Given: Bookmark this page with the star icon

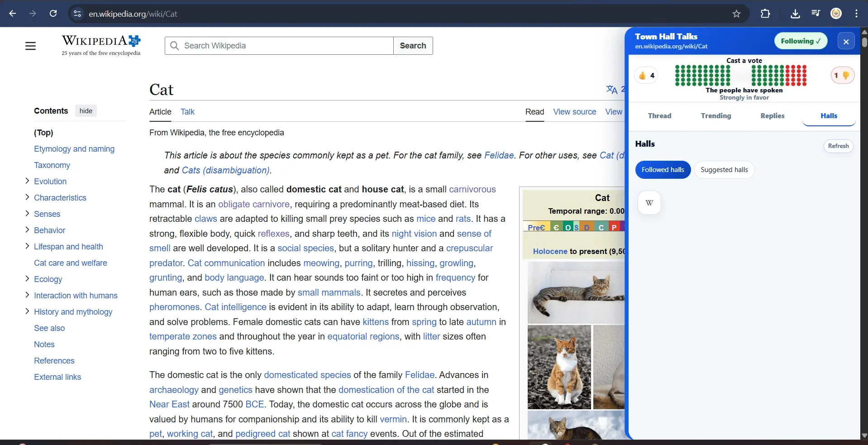Looking at the screenshot, I should point(736,14).
